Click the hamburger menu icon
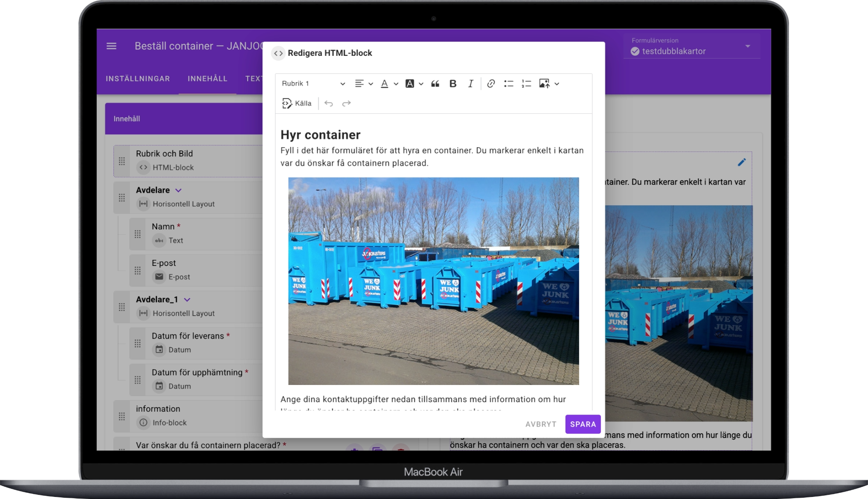Viewport: 868px width, 499px height. (x=112, y=46)
